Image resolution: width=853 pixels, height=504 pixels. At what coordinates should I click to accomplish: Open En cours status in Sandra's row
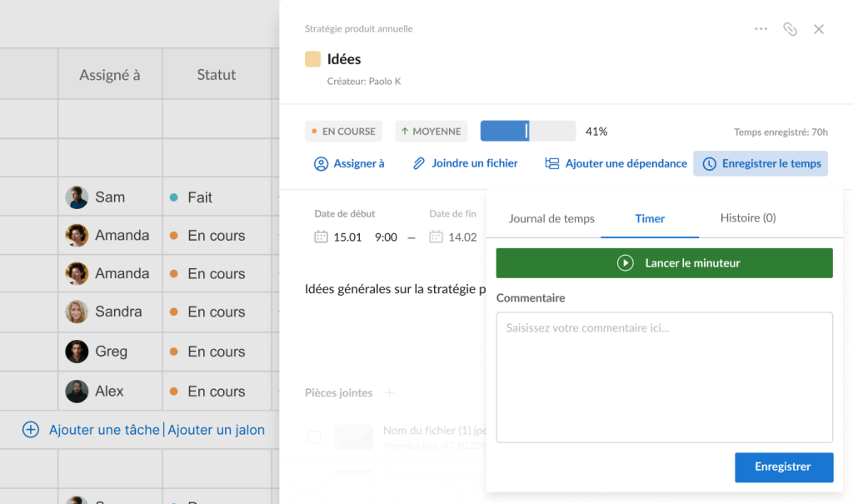207,312
